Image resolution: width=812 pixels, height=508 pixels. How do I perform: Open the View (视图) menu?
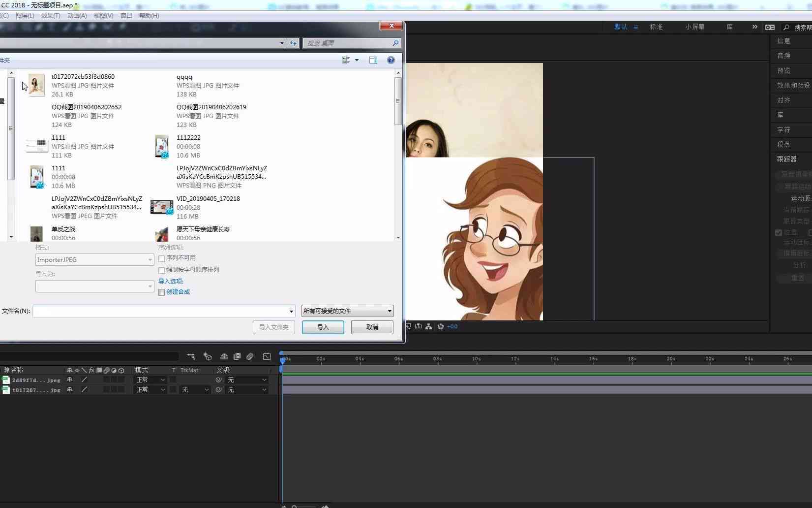[x=104, y=16]
